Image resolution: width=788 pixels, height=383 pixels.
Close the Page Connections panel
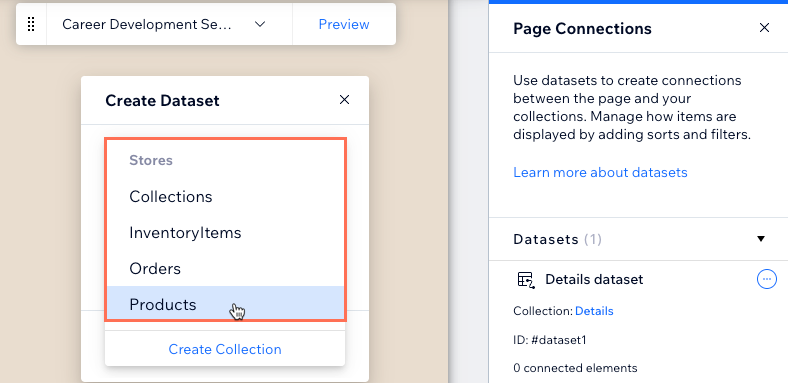[764, 28]
